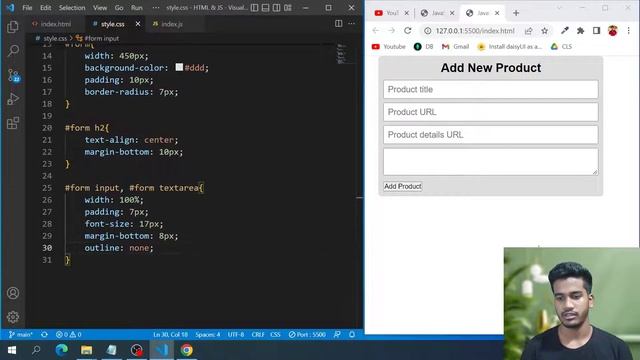This screenshot has width=640, height=360.
Task: Open the File menu
Action: [x=27, y=8]
